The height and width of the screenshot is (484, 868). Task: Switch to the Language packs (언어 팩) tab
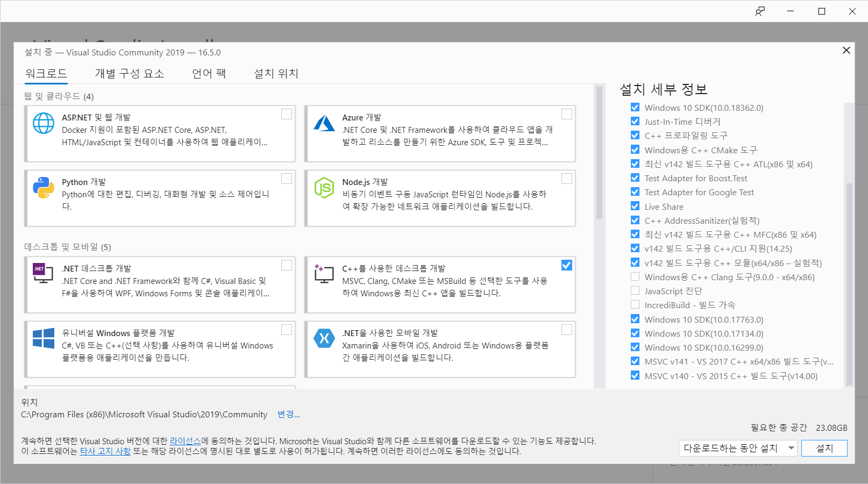click(209, 74)
